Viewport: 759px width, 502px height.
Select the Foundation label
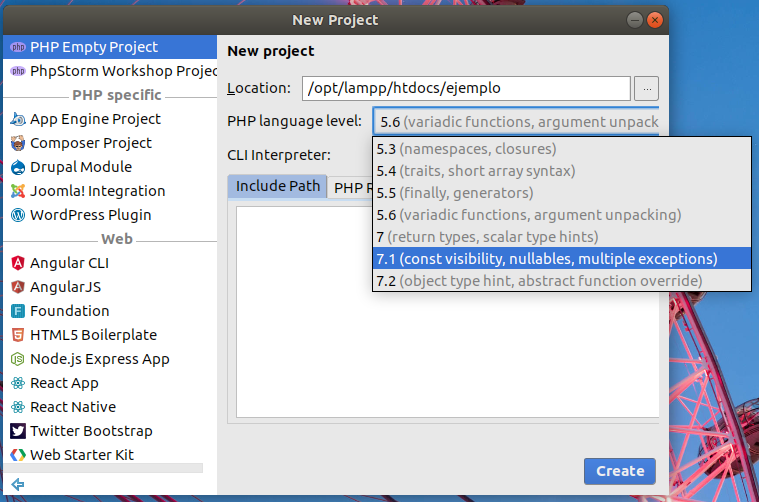70,311
